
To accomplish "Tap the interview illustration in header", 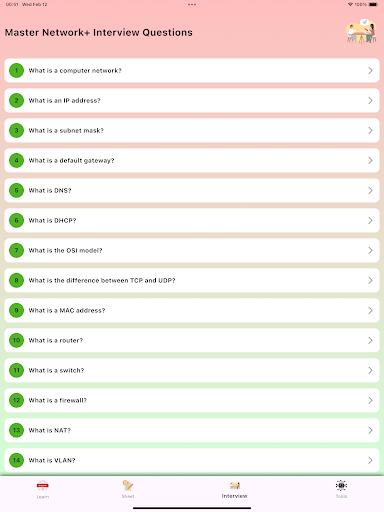I will (x=362, y=31).
